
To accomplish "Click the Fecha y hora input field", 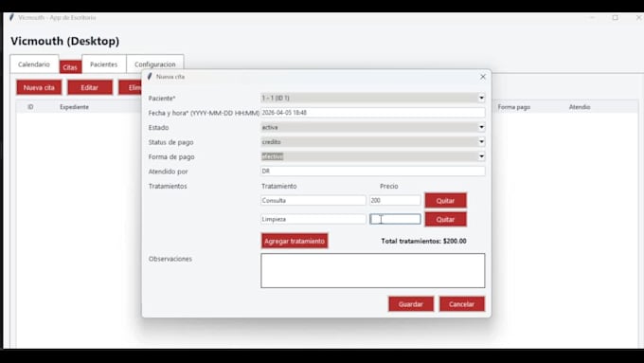I will 372,113.
